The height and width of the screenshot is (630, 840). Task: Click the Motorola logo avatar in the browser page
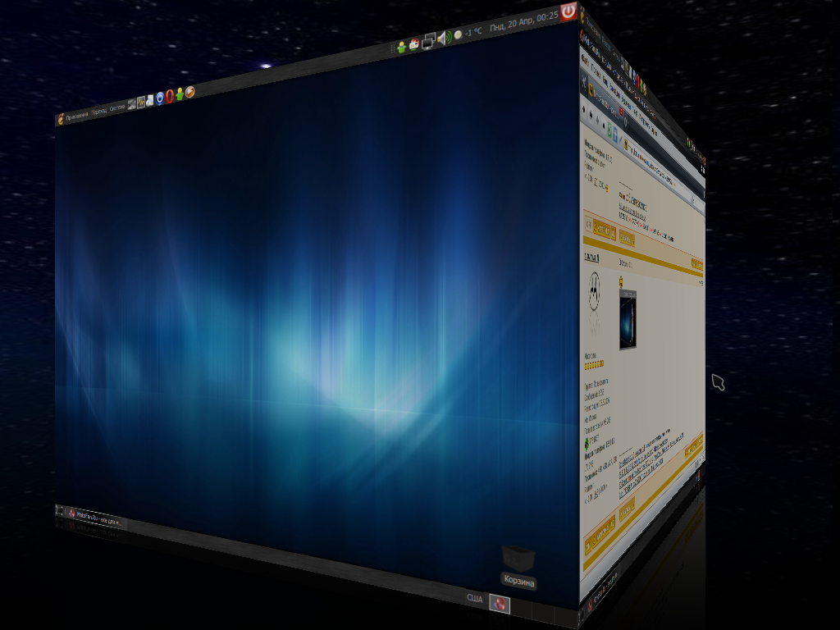point(594,291)
